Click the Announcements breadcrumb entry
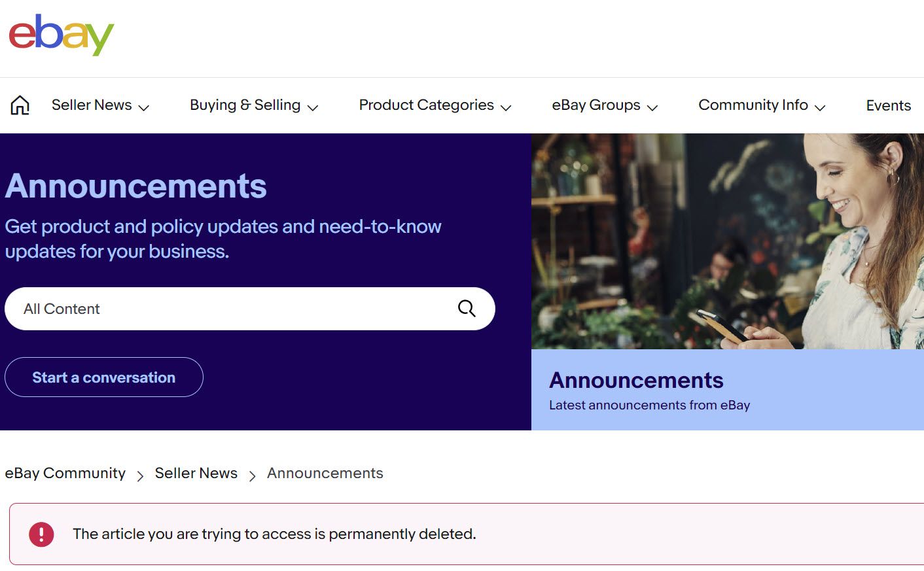Image resolution: width=924 pixels, height=571 pixels. pyautogui.click(x=325, y=474)
